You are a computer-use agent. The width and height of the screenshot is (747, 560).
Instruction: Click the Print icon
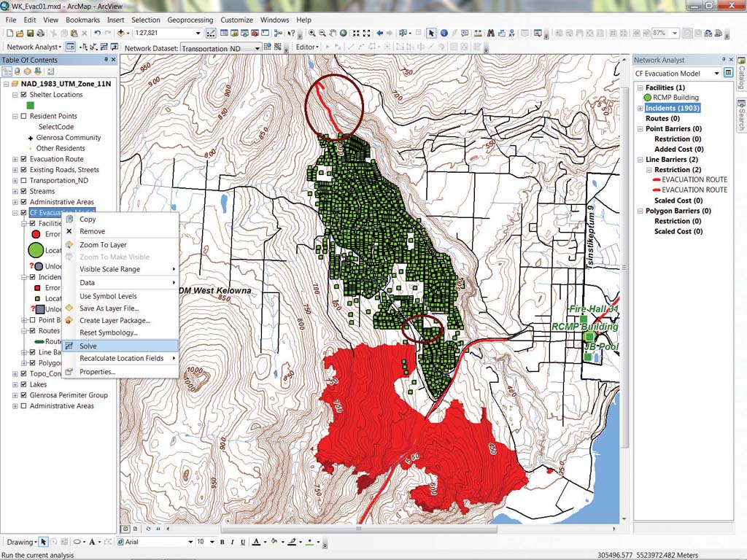(41, 33)
